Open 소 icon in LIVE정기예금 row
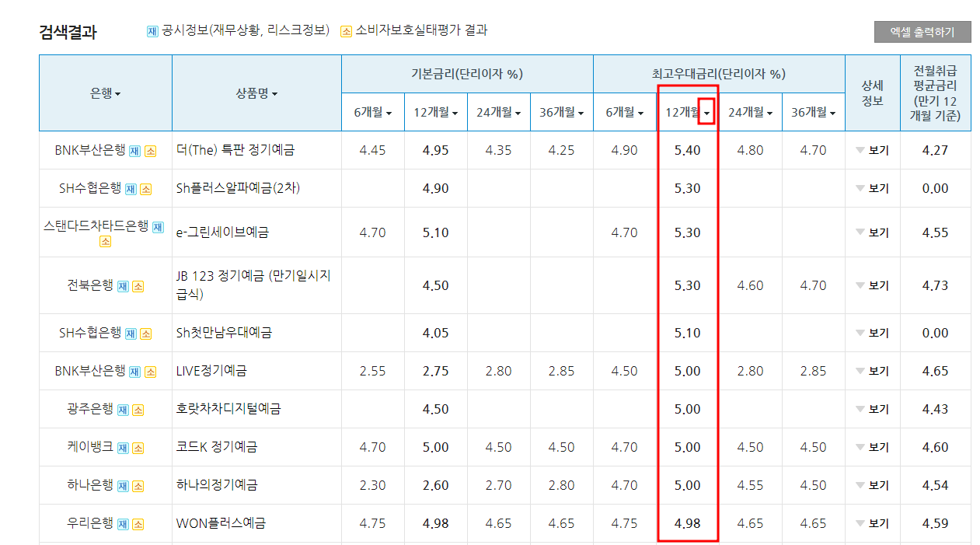 pyautogui.click(x=151, y=372)
